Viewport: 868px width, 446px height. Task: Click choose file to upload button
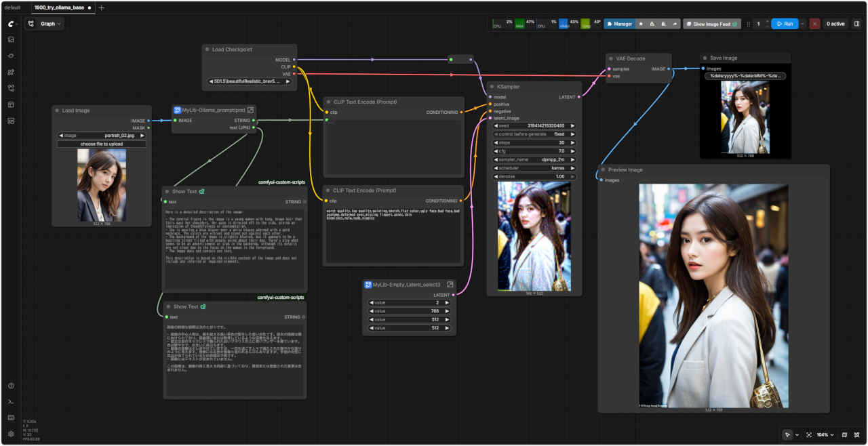pyautogui.click(x=101, y=144)
